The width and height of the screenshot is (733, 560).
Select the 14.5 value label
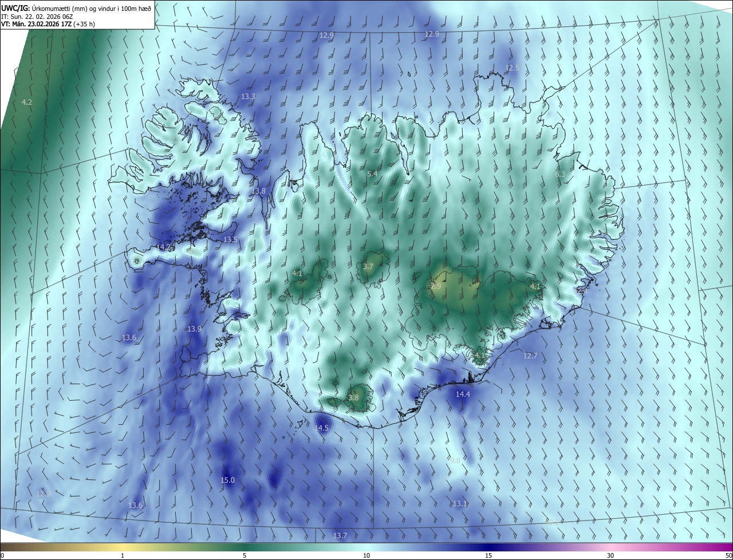[322, 428]
